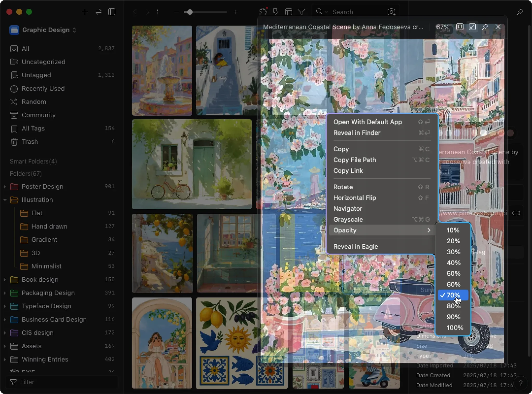Screen dimensions: 532x394
Task: Go forward with the right arrow
Action: [x=148, y=12]
